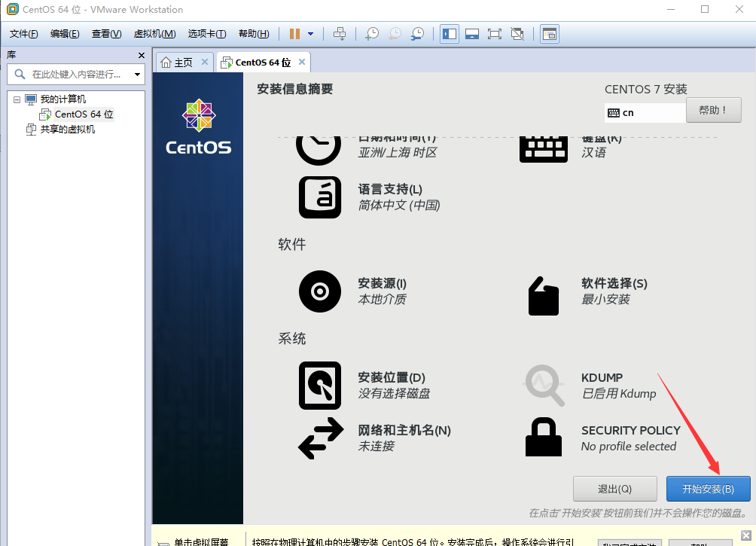Click the SECURITY POLICY label
Screen dimensions: 756x546
631,430
